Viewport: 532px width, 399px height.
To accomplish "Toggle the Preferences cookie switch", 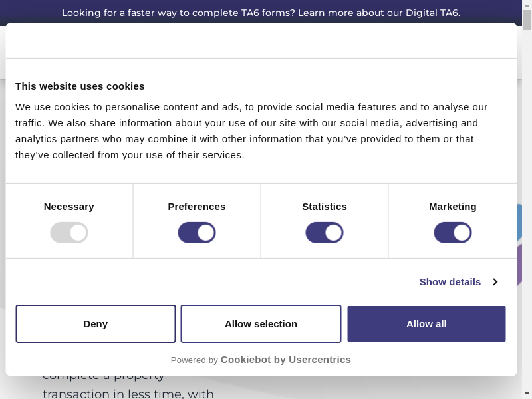I will (197, 233).
